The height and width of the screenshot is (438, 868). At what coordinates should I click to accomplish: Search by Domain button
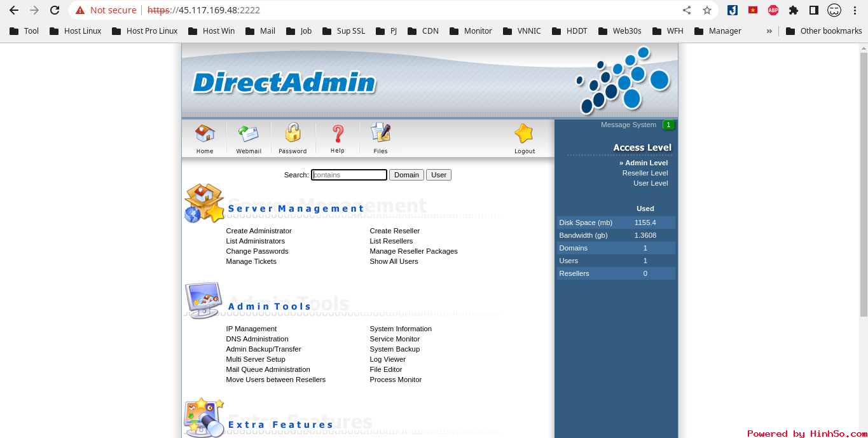click(406, 175)
